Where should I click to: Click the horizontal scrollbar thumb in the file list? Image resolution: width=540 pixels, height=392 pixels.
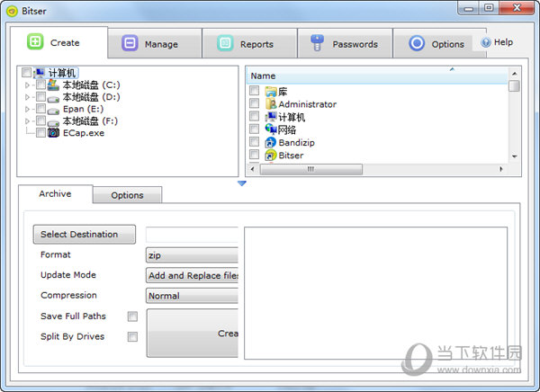point(311,169)
